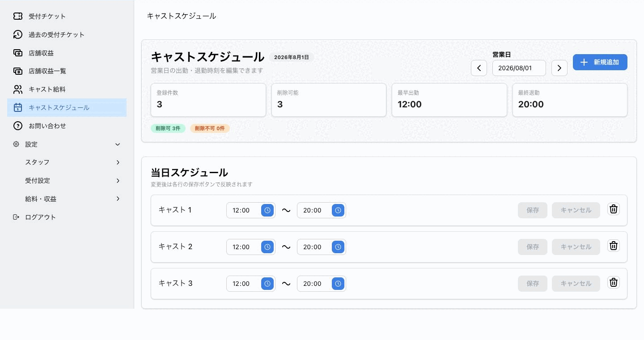The width and height of the screenshot is (644, 340).
Task: Click the 営業日 date field 2026/08/01
Action: [x=519, y=68]
